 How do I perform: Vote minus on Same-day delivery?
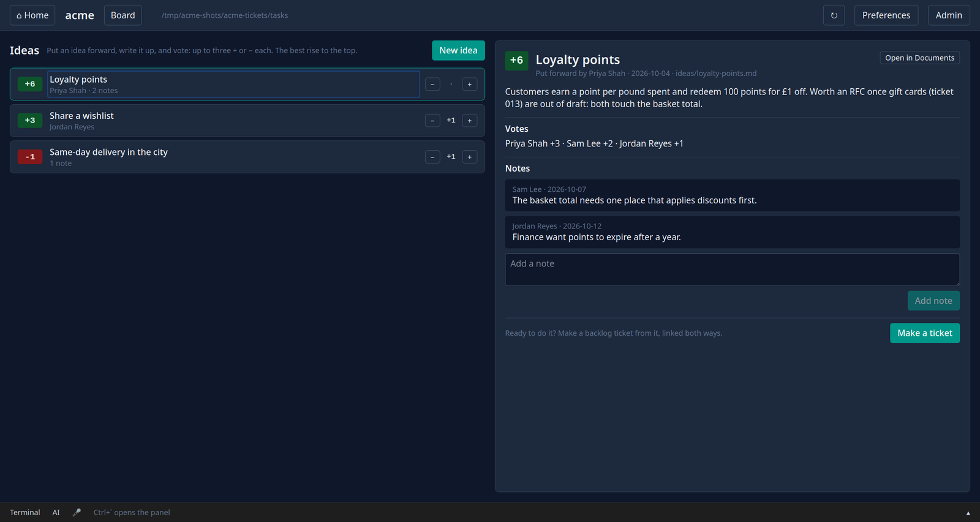[432, 157]
